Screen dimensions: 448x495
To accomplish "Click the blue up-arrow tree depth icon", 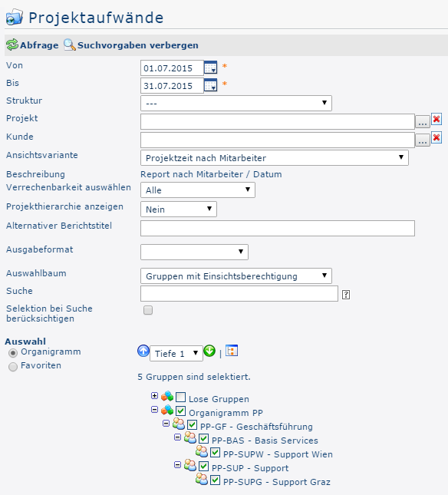I will click(x=143, y=351).
